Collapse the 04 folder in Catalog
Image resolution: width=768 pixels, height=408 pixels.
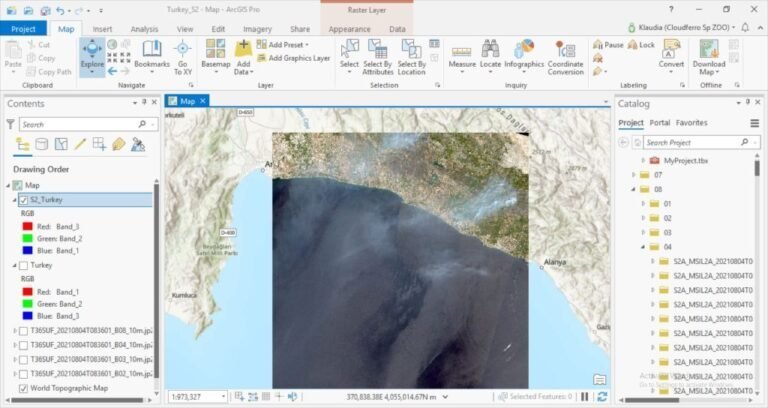click(x=643, y=247)
